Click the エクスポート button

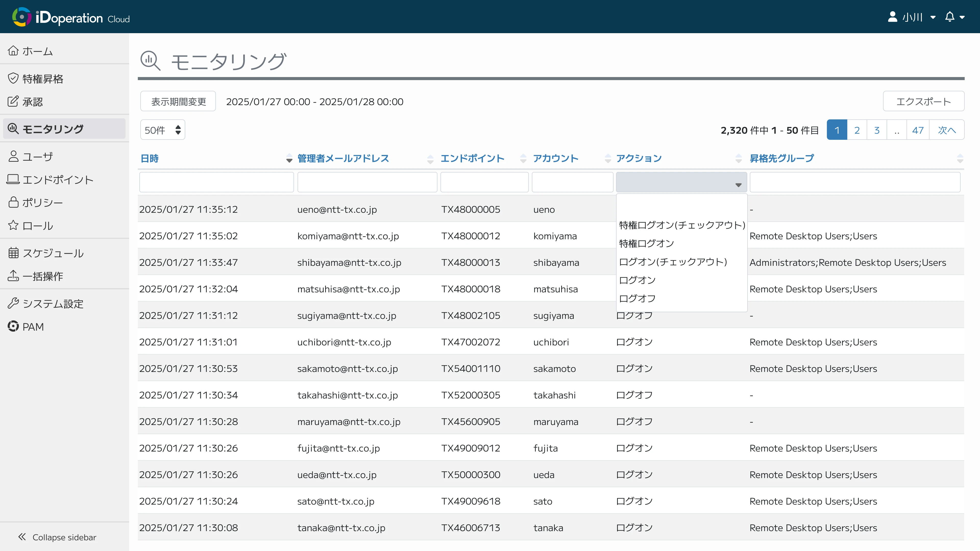pyautogui.click(x=923, y=102)
